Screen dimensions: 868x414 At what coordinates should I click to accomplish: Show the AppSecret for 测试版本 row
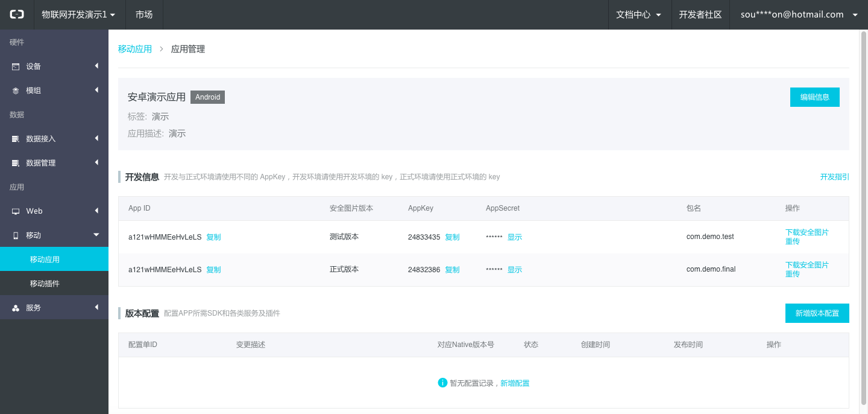pyautogui.click(x=514, y=237)
